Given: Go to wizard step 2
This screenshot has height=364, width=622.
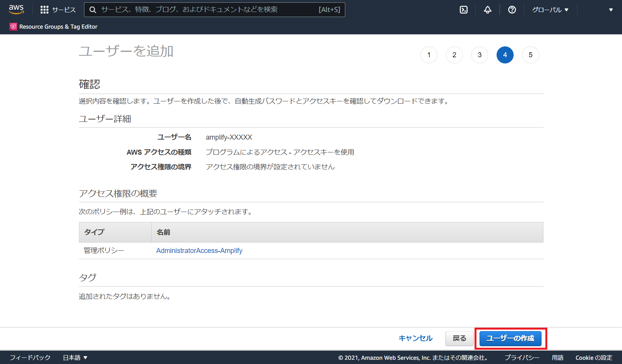Looking at the screenshot, I should click(x=454, y=55).
